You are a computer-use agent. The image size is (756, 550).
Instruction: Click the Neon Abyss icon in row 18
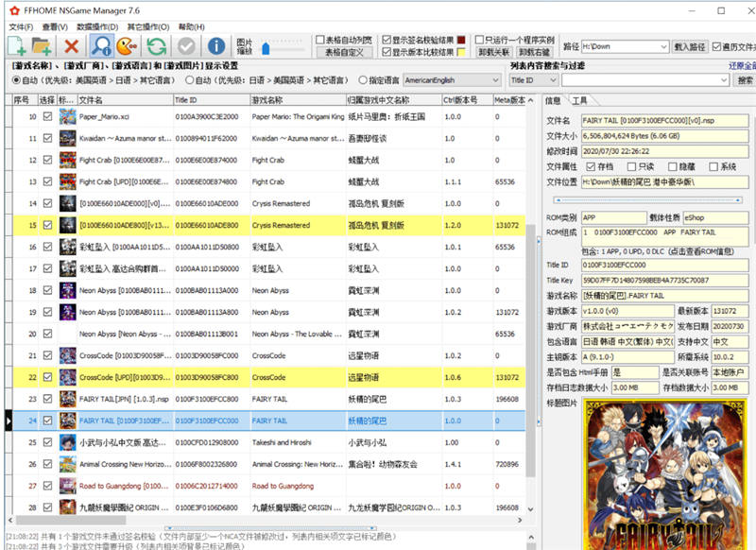(67, 290)
